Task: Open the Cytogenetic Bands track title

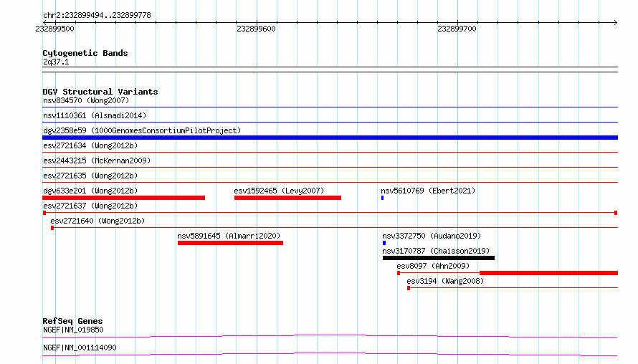Action: (x=85, y=53)
